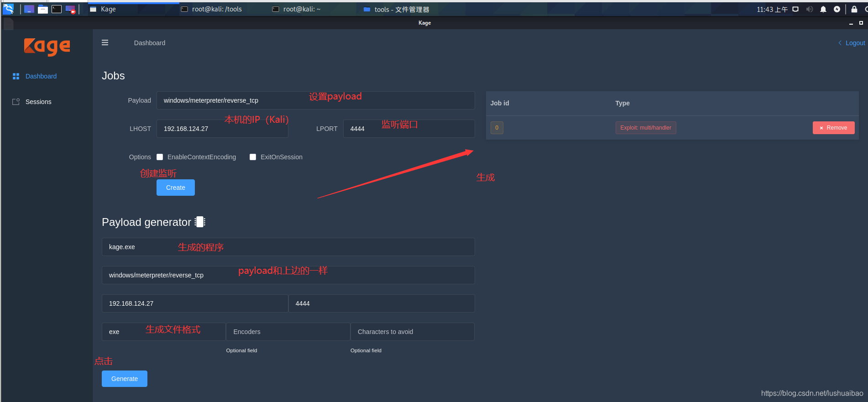
Task: Click the Type column header
Action: (x=622, y=103)
